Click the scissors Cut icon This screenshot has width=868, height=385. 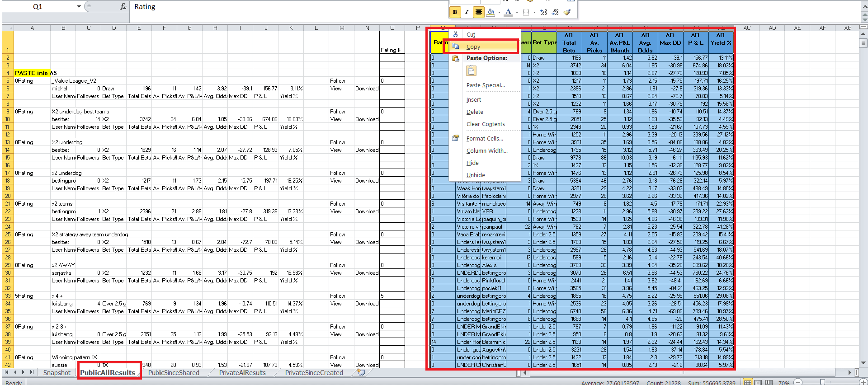coord(456,34)
